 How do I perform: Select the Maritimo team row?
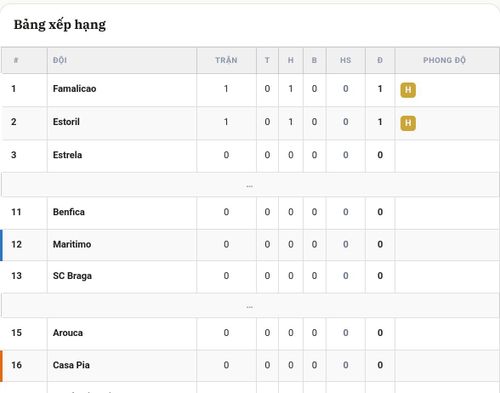coord(250,245)
